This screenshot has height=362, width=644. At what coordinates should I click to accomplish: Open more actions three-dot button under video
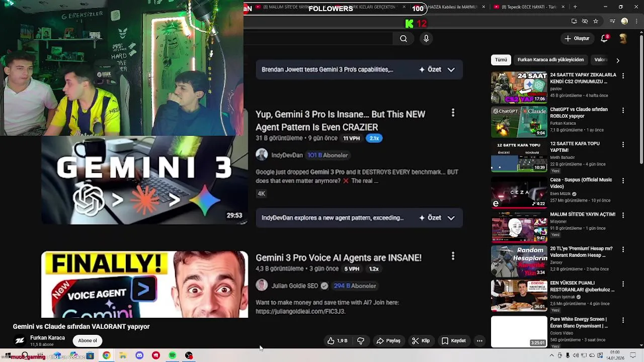point(479,341)
